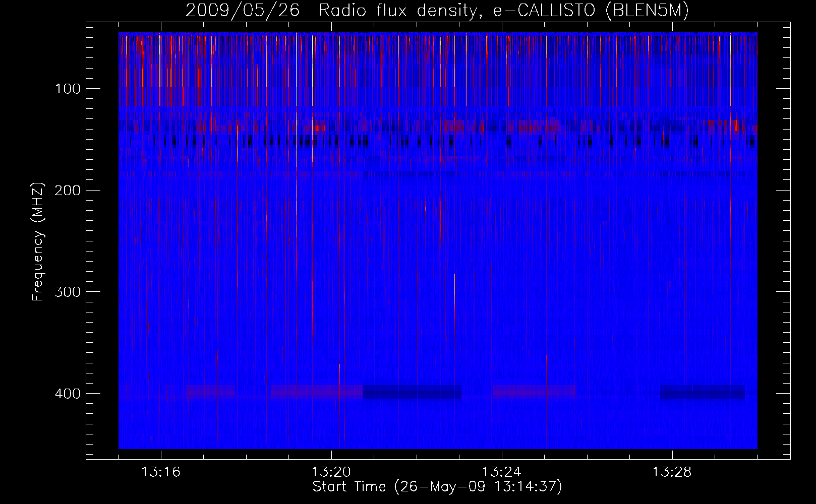The image size is (816, 504).
Task: Click the '13:24' time tick label
Action: (x=502, y=472)
